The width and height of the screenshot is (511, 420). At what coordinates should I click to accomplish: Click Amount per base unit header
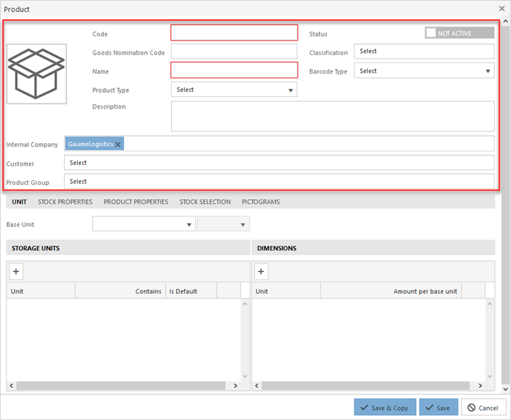[x=391, y=291]
